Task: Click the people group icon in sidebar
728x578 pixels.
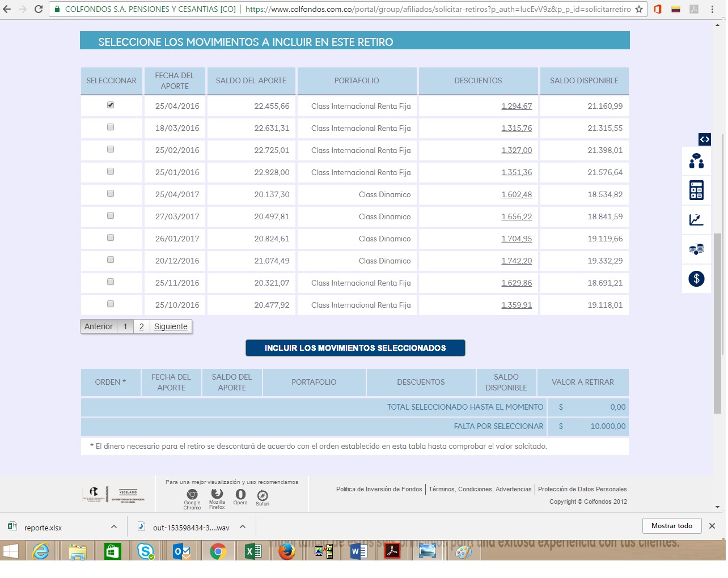Action: 696,161
